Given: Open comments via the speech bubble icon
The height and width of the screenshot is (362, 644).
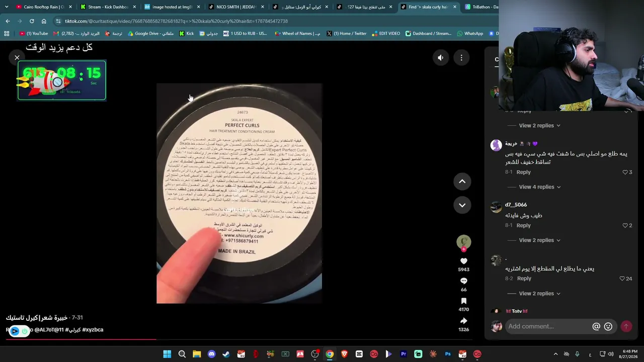Looking at the screenshot, I should (x=464, y=281).
